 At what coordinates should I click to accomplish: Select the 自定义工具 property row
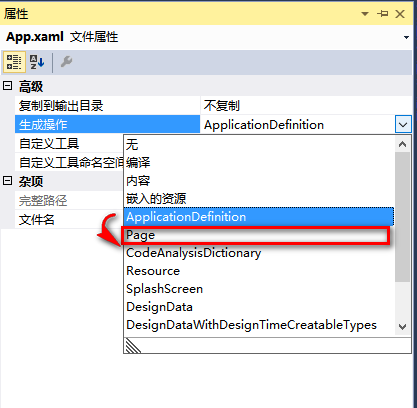pyautogui.click(x=69, y=144)
